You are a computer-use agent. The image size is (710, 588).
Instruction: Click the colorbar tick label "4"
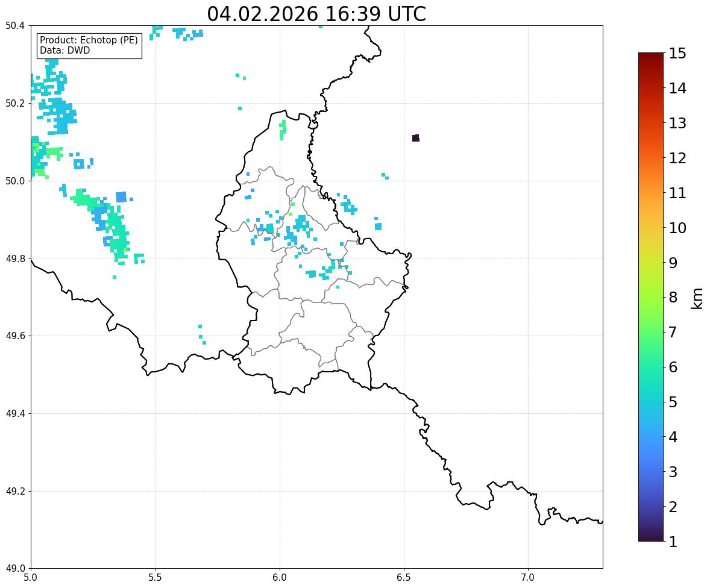coord(673,437)
